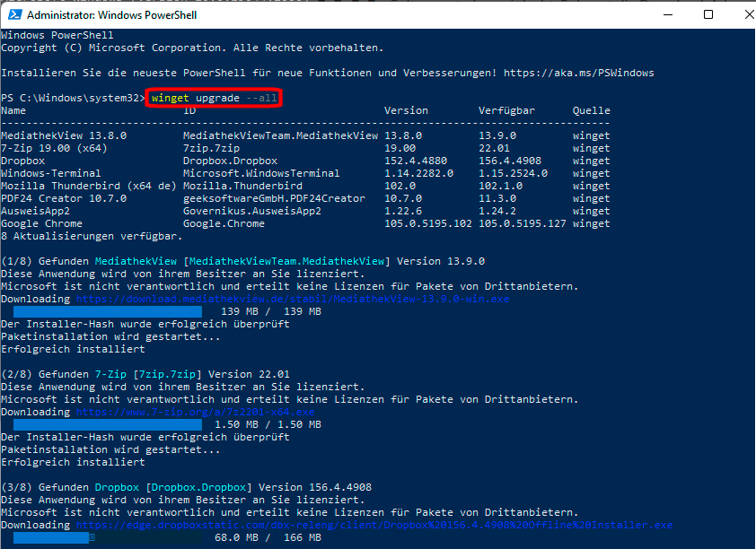Select 'MediathekView 13.8.0' in the Name column
The height and width of the screenshot is (549, 756).
tap(64, 135)
